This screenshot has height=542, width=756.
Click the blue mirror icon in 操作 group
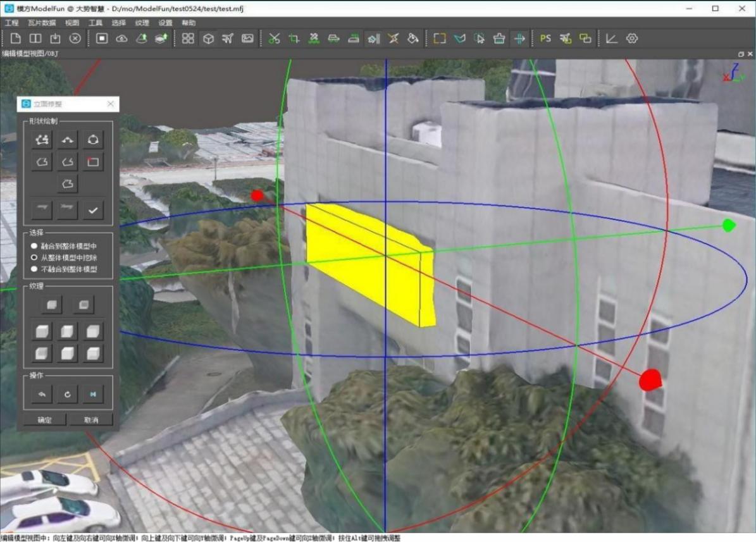tap(93, 394)
